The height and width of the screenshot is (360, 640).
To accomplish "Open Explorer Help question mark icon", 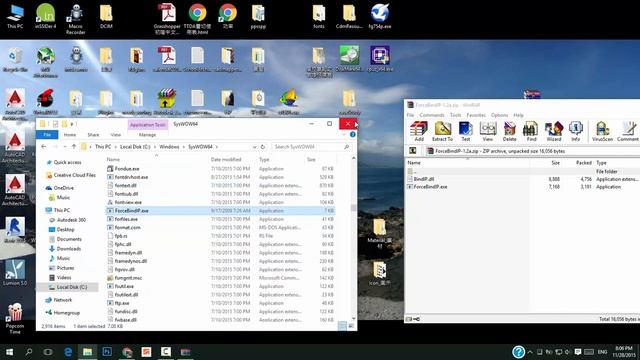I will tap(352, 134).
